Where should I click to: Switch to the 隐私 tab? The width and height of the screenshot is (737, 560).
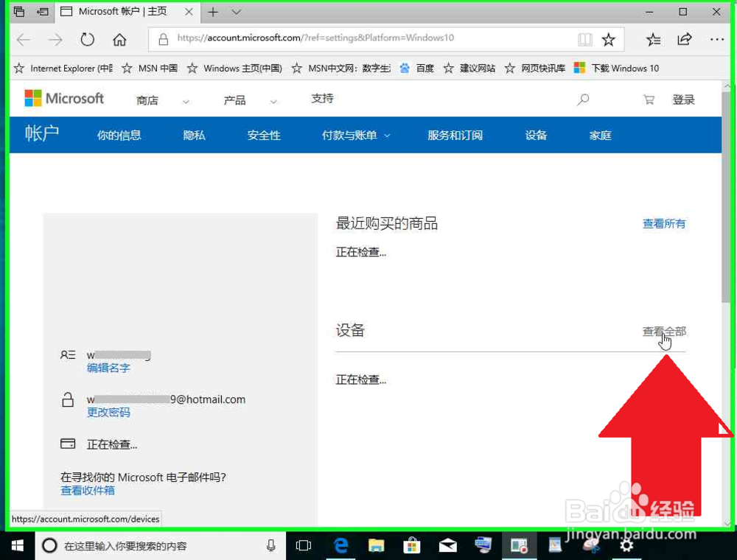pyautogui.click(x=194, y=136)
